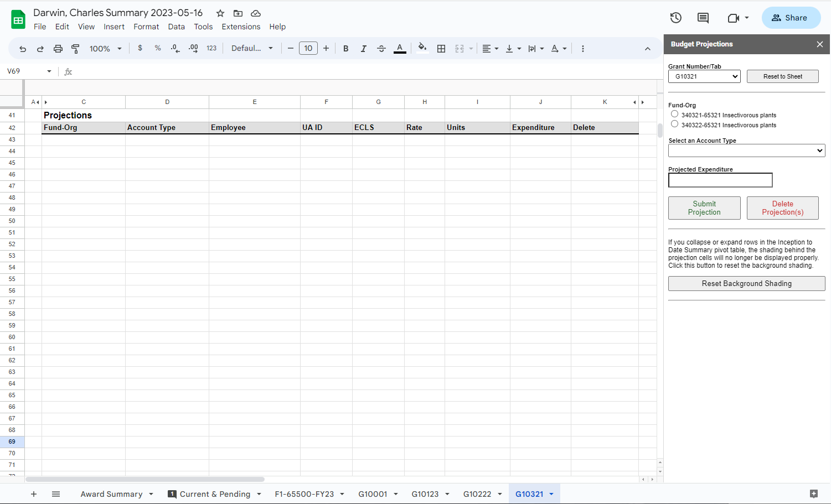Image resolution: width=831 pixels, height=504 pixels.
Task: Open the zoom level 100% dropdown
Action: [105, 49]
